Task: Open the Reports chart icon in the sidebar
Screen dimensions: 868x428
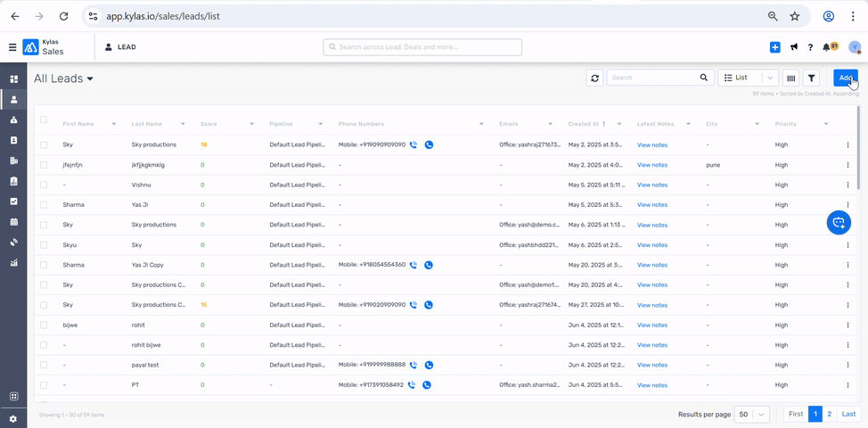Action: pos(14,262)
